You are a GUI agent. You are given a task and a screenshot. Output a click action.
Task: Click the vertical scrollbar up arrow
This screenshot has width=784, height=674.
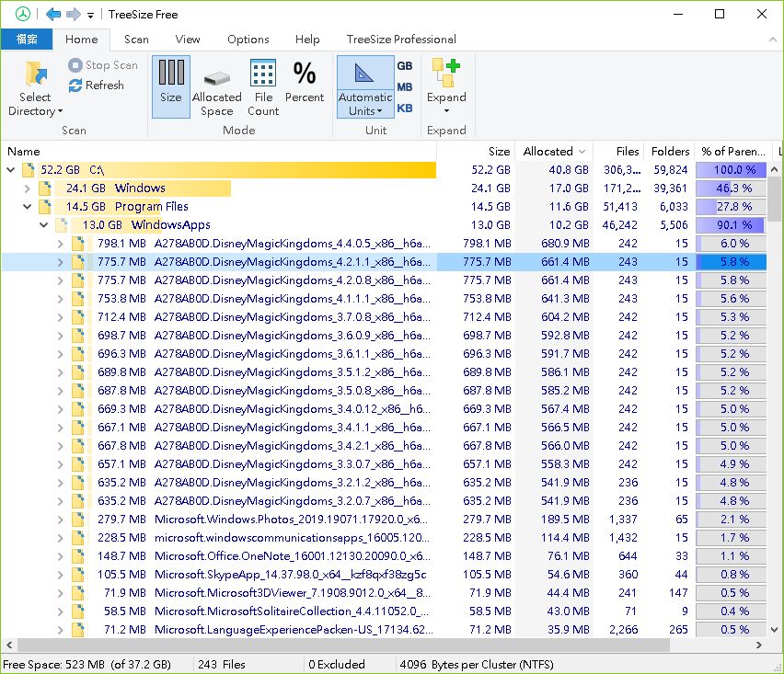[774, 169]
